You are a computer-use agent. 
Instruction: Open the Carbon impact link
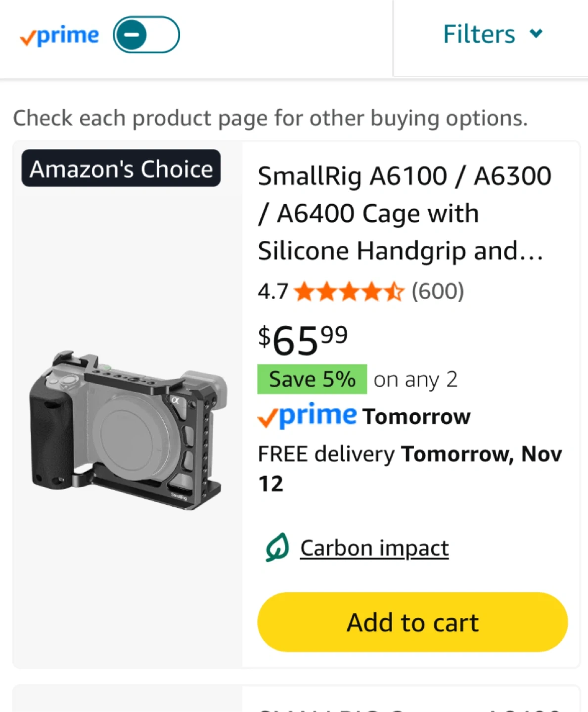point(374,548)
